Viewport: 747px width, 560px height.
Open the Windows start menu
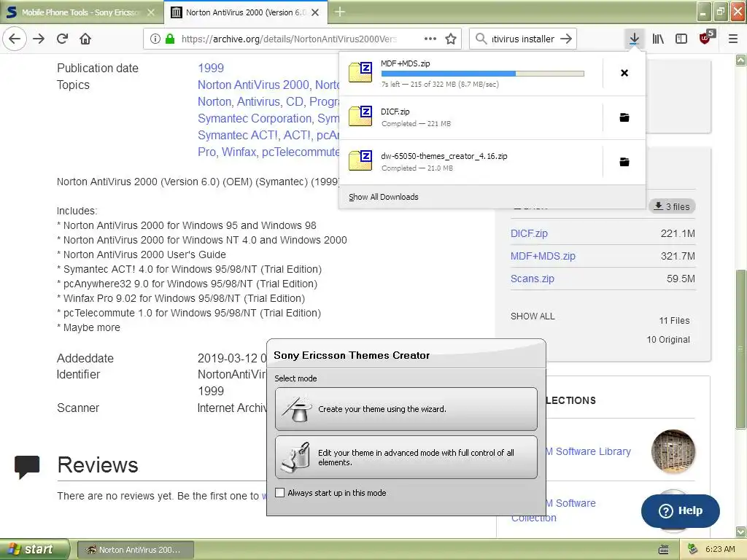tap(34, 550)
